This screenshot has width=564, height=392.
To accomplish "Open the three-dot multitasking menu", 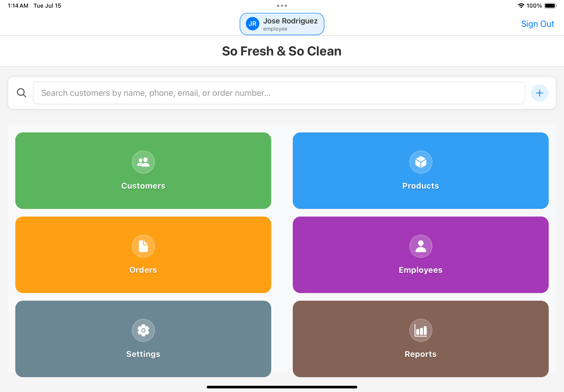I will point(282,6).
